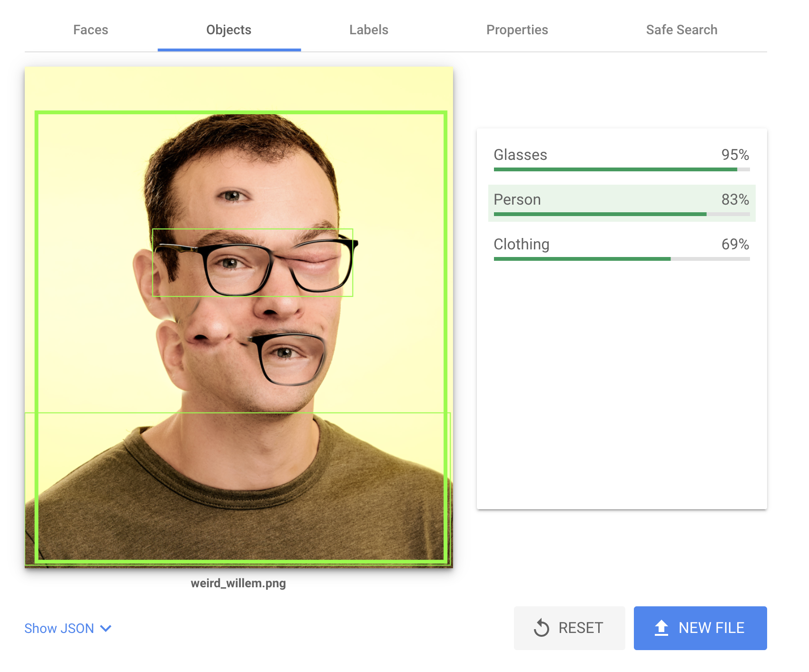This screenshot has width=809, height=672.
Task: Select the Objects tab
Action: (x=229, y=30)
